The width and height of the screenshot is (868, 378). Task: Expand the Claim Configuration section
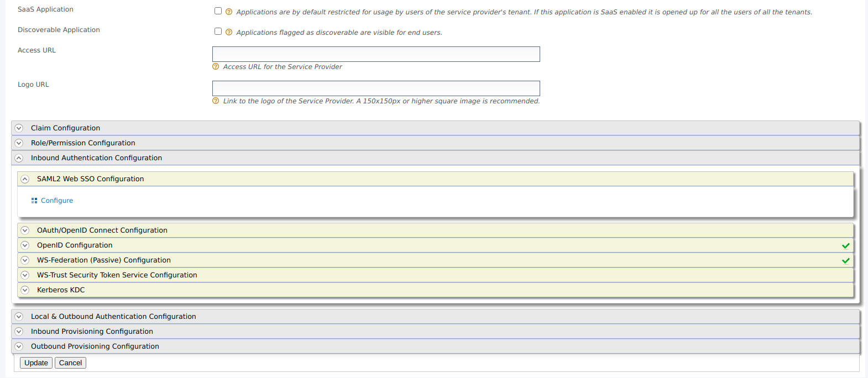click(19, 128)
